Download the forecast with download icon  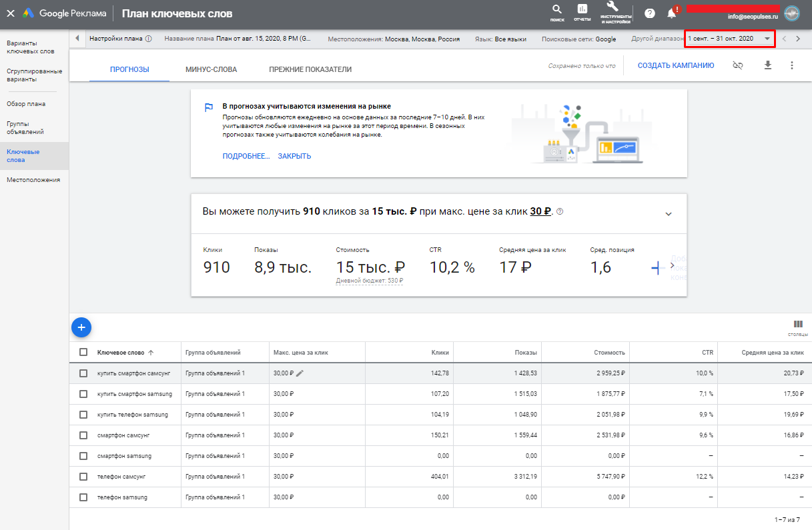(x=768, y=65)
